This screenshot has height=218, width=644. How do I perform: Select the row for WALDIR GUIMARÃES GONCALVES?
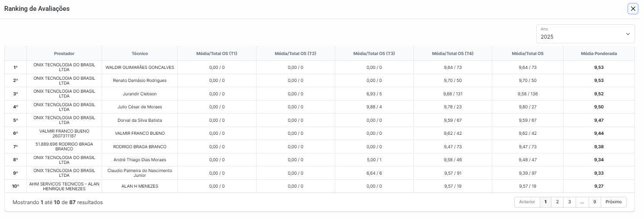point(320,67)
